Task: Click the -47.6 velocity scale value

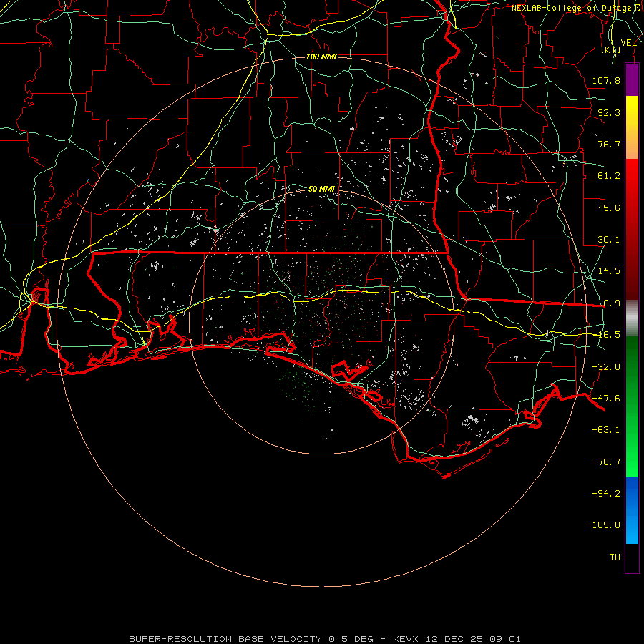Action: pos(606,399)
